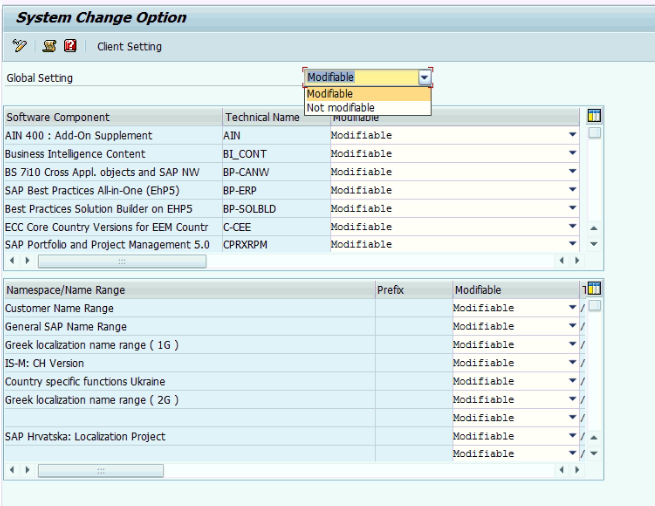Click 'SAP Hrvatska: Localization Project' row text

pyautogui.click(x=85, y=437)
